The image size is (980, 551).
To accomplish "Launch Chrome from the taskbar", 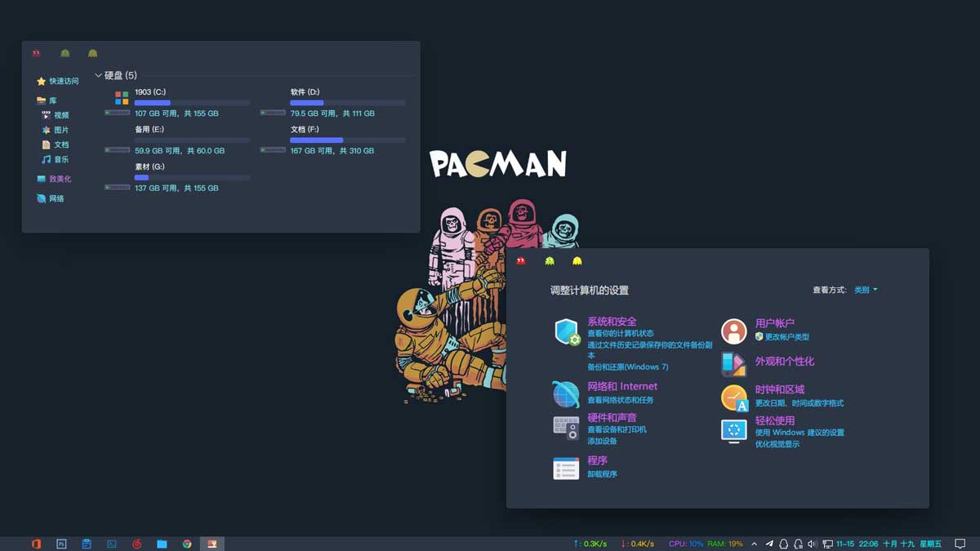I will [187, 544].
